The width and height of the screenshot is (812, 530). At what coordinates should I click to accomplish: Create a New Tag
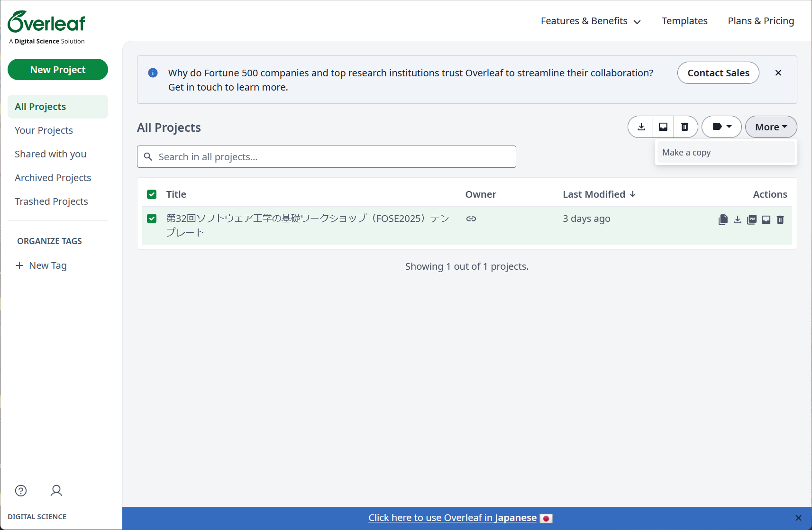click(41, 265)
